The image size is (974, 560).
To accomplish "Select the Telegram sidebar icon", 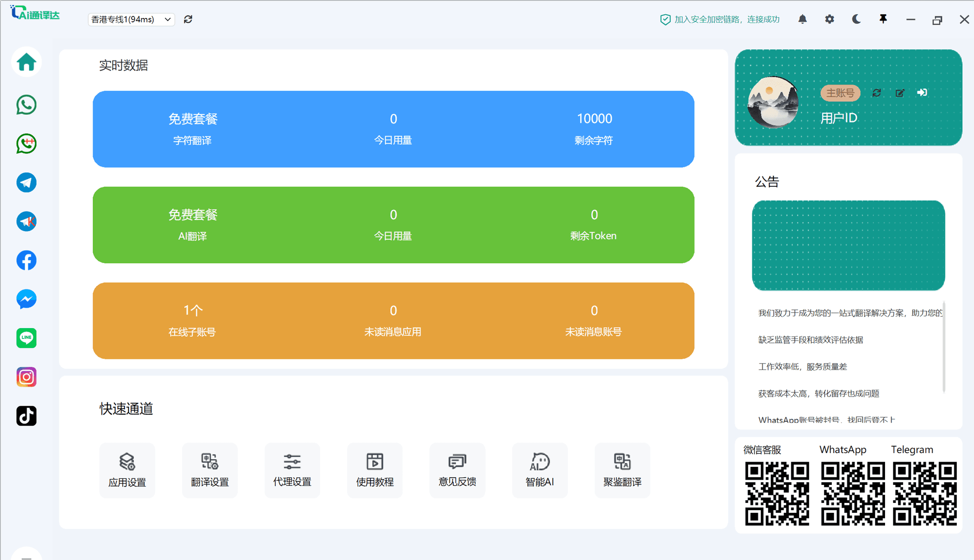I will [x=26, y=183].
